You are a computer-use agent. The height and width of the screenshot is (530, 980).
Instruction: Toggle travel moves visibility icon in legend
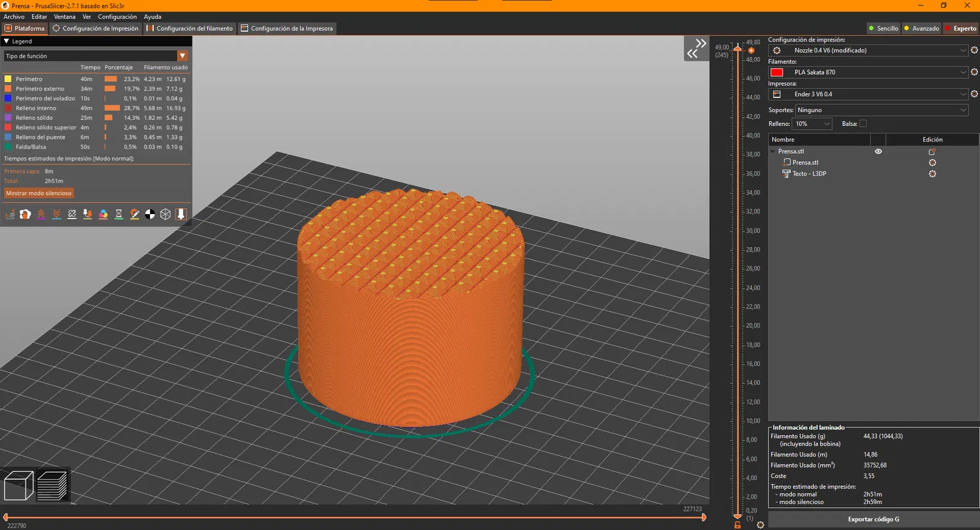[x=10, y=214]
